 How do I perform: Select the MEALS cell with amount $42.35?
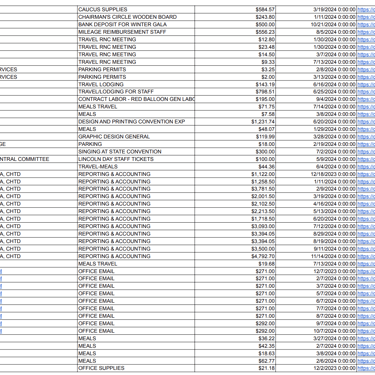pyautogui.click(x=136, y=346)
